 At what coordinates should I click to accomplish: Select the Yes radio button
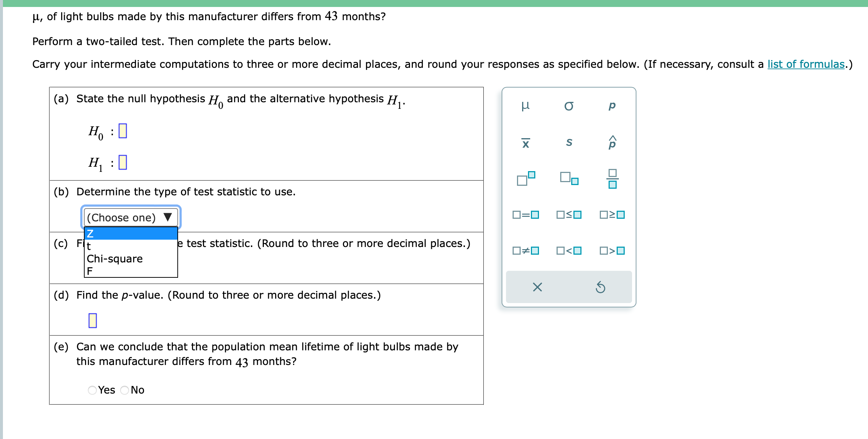[92, 390]
